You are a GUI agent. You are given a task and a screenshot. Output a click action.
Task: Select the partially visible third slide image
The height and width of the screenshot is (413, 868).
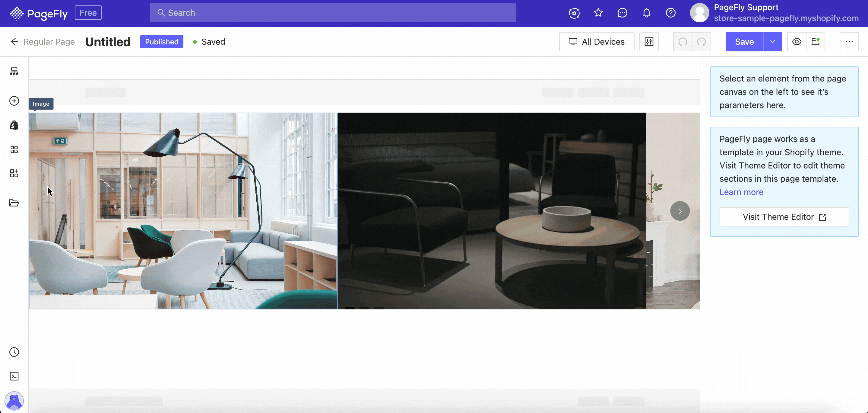coord(673,210)
